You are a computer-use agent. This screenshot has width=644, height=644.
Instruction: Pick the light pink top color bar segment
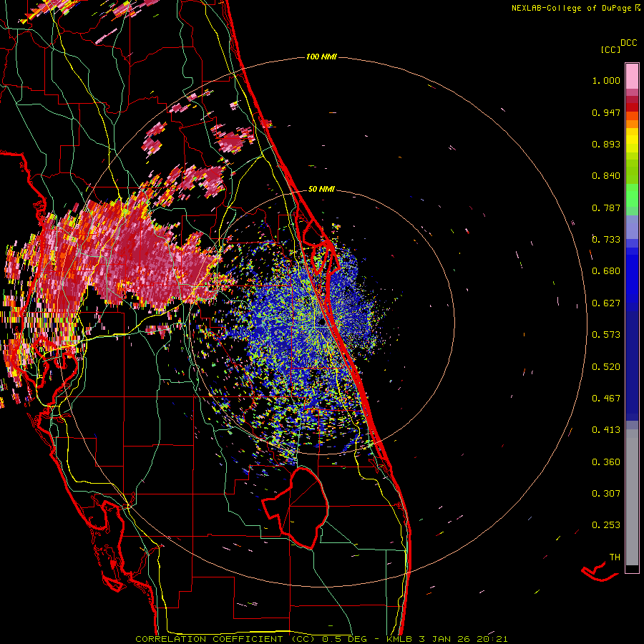click(x=632, y=77)
